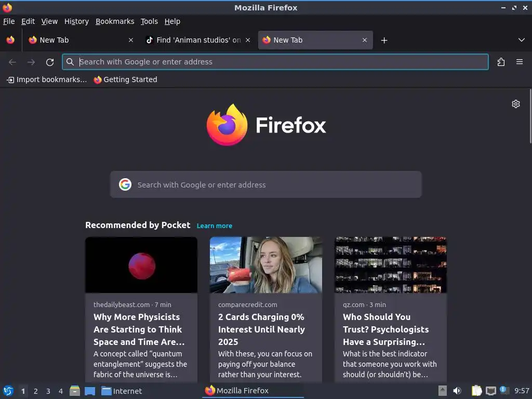
Task: Go back using the back arrow
Action: [x=12, y=62]
